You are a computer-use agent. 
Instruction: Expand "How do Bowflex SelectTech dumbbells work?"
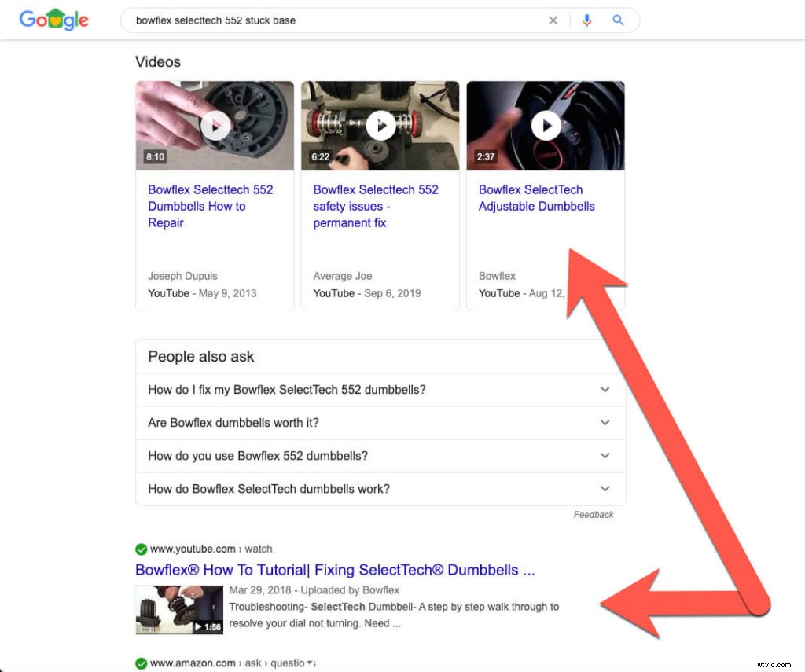point(605,489)
